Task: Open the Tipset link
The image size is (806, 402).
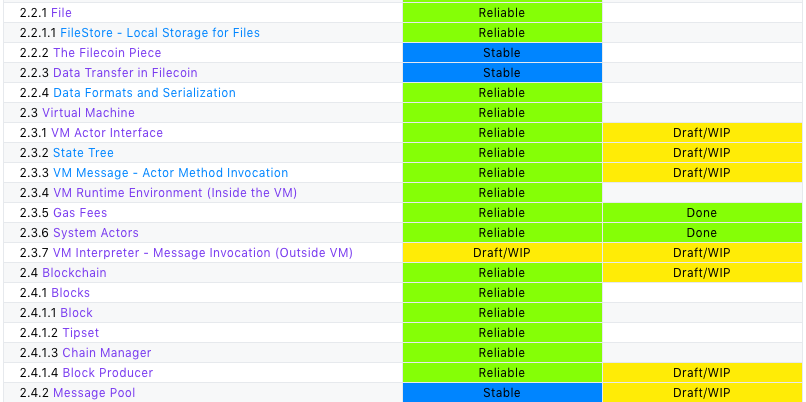Action: coord(81,333)
